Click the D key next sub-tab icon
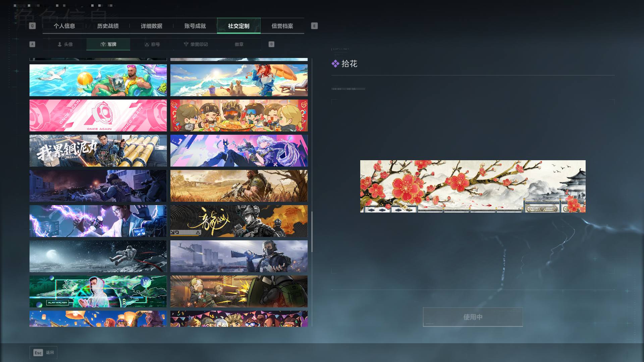 [x=271, y=44]
